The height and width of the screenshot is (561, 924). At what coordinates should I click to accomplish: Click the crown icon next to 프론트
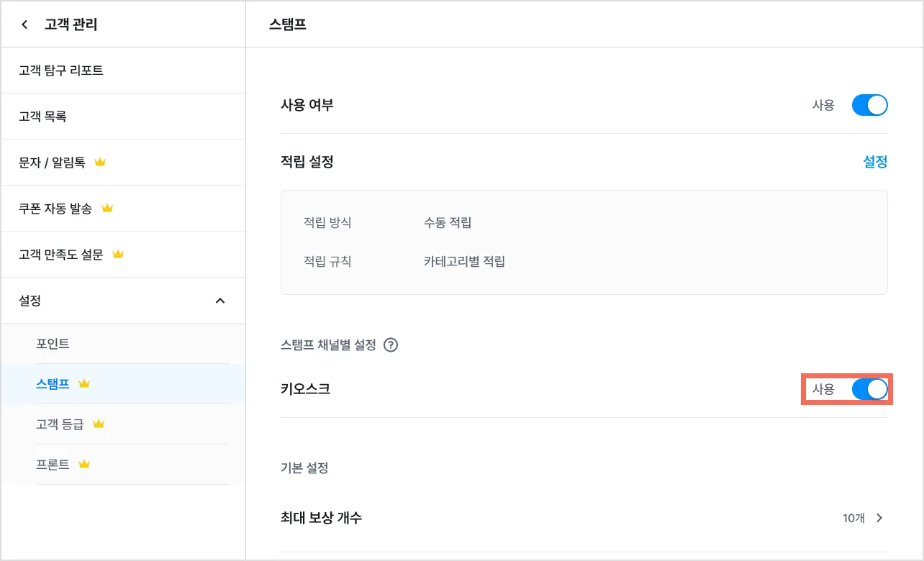point(84,465)
